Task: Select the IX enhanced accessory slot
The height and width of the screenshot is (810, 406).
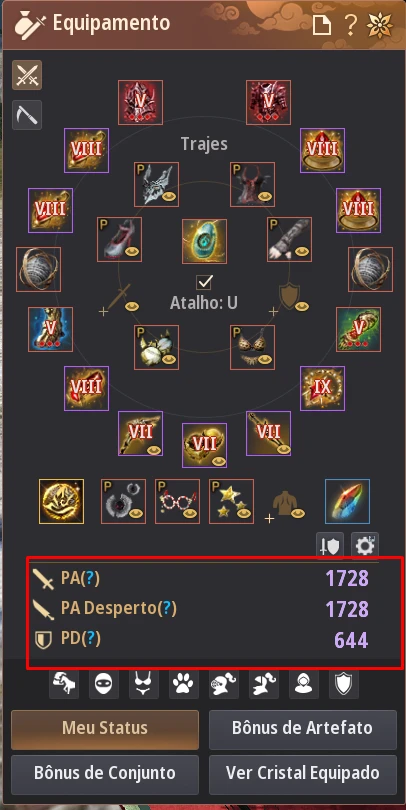Action: pyautogui.click(x=322, y=388)
